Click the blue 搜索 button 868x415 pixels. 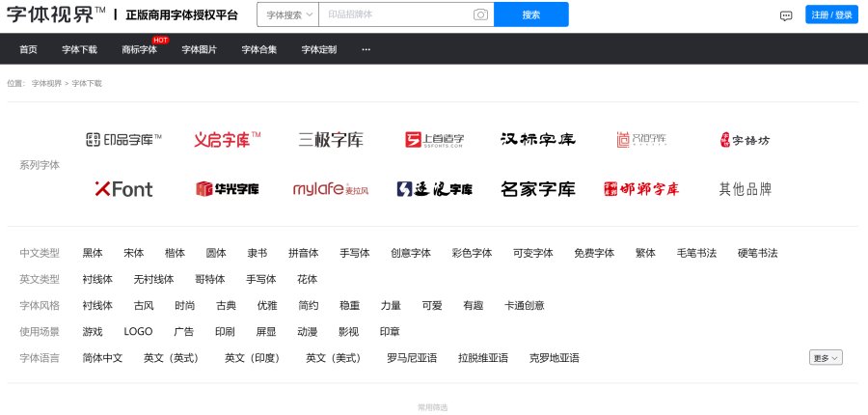(x=530, y=15)
